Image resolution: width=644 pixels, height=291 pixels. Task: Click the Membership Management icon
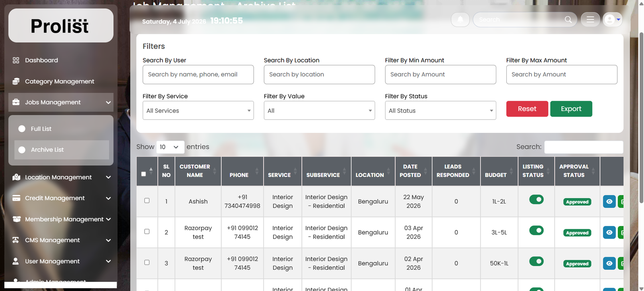click(17, 219)
